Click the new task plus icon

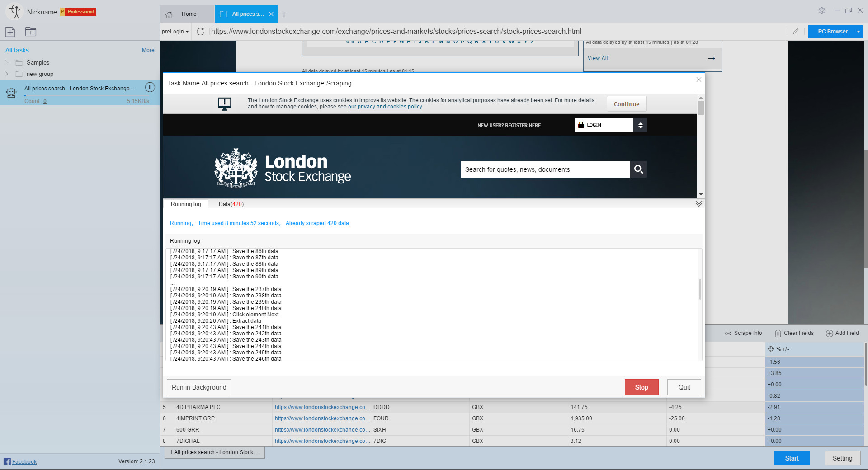pos(10,32)
